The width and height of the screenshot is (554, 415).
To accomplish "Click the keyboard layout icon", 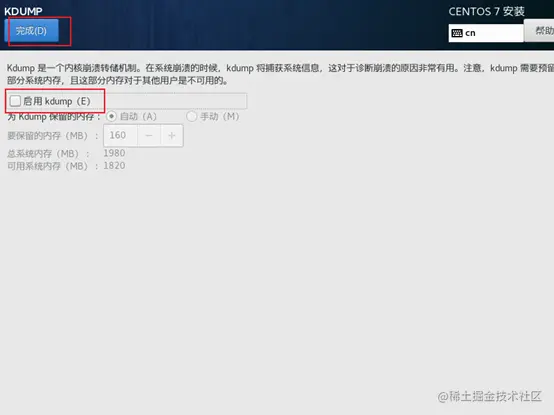I will point(457,33).
